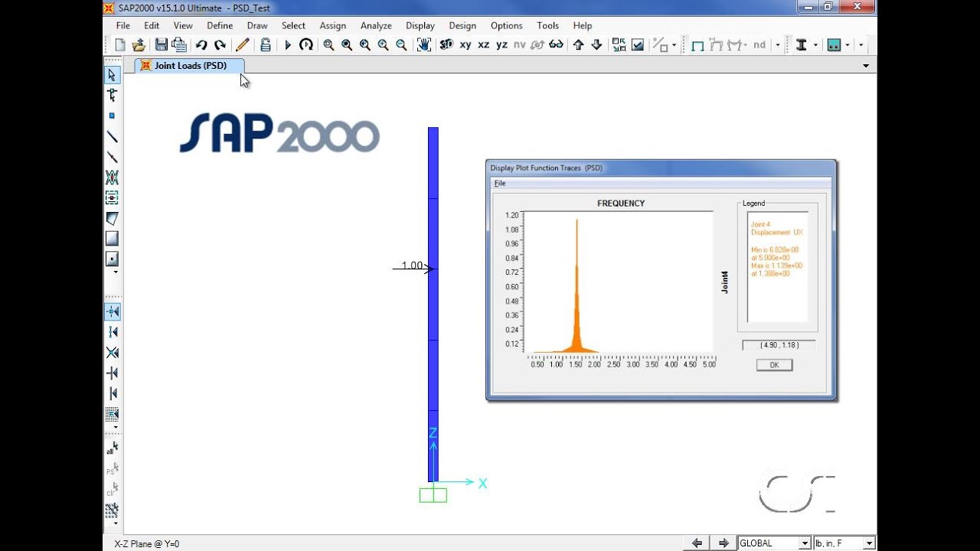Toggle Snap to Points and Grid
The height and width of the screenshot is (551, 980).
point(112,311)
